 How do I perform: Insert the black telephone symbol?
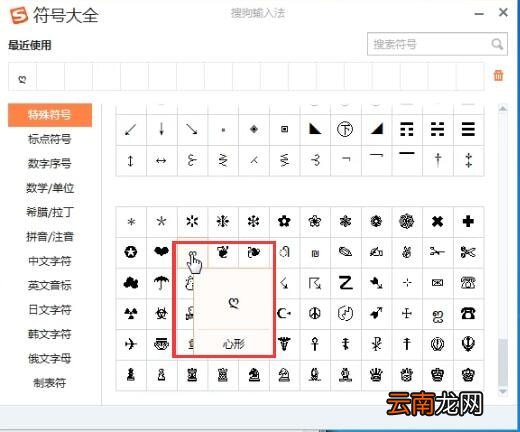pyautogui.click(x=468, y=313)
